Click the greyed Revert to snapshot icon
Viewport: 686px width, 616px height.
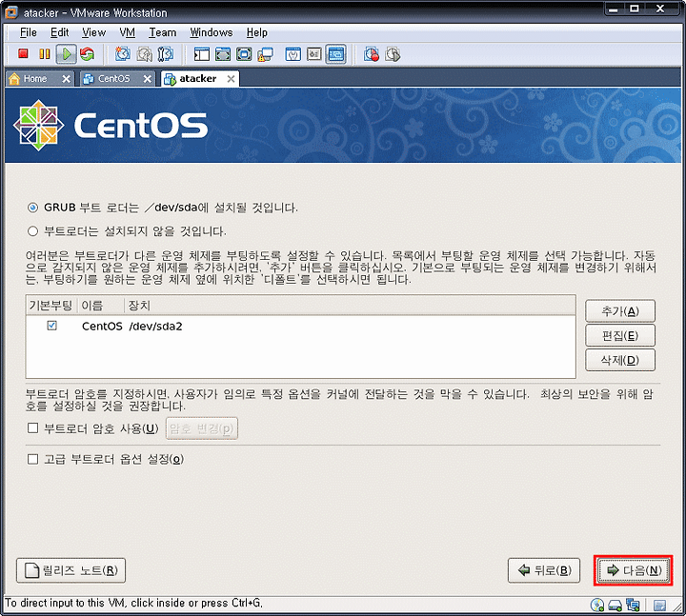coord(145,53)
